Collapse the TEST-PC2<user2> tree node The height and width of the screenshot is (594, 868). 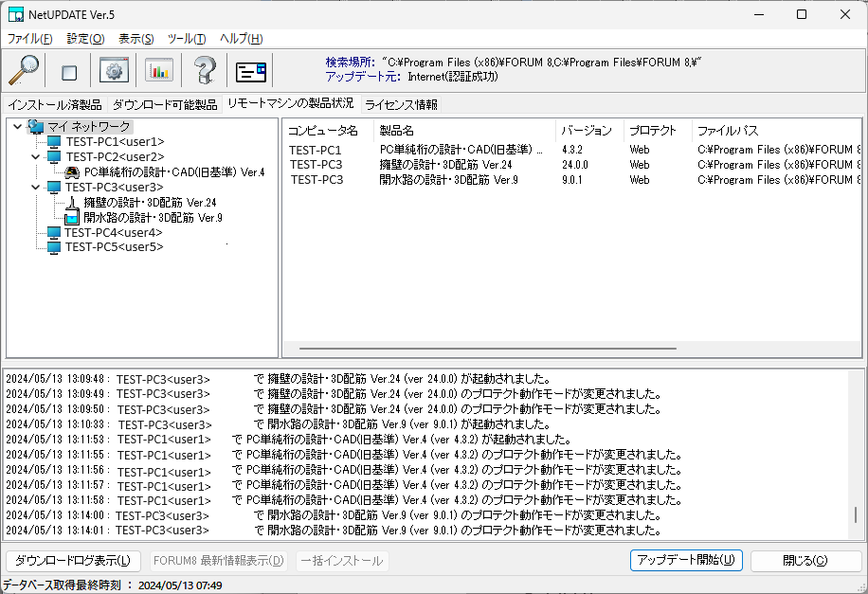click(35, 157)
